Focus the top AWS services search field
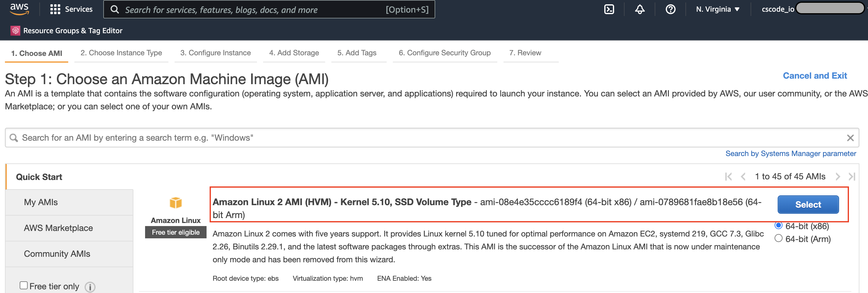This screenshot has width=868, height=293. click(x=269, y=10)
